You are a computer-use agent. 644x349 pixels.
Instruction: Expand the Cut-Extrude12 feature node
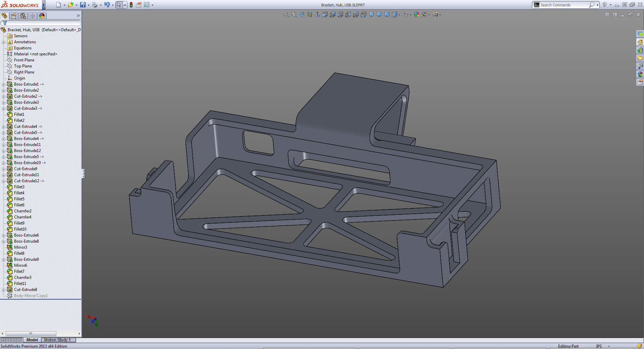point(4,181)
